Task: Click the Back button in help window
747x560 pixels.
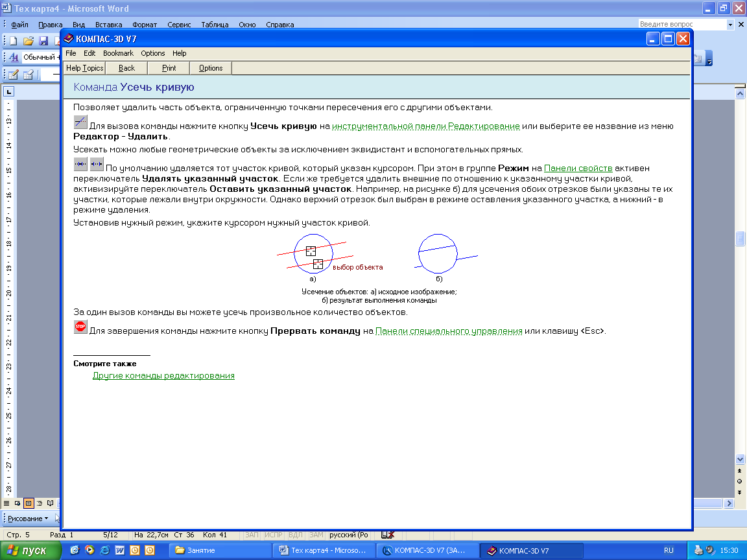Action: 126,68
